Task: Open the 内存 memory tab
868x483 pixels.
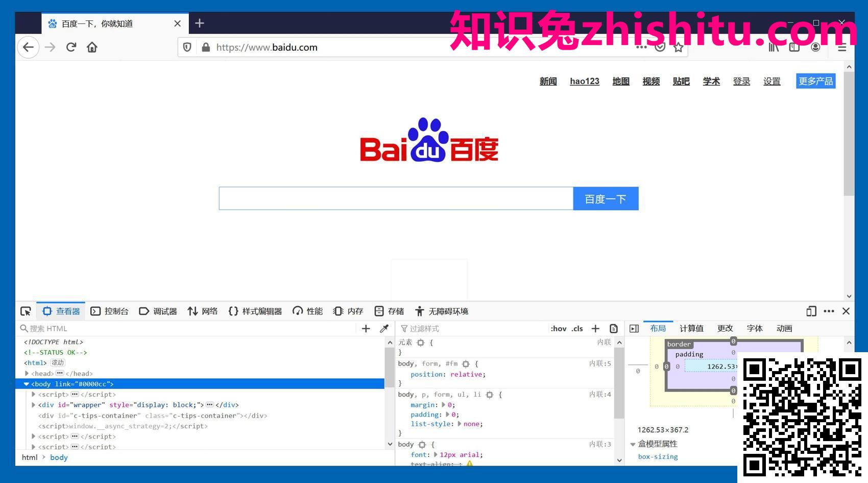Action: pyautogui.click(x=348, y=311)
